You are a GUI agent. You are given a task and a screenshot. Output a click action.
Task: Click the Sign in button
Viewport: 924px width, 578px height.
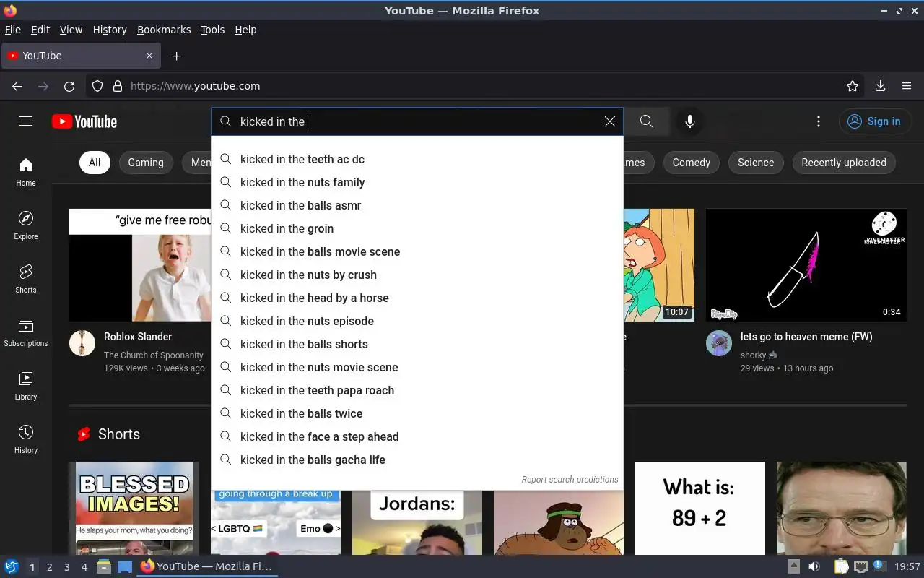coord(875,121)
